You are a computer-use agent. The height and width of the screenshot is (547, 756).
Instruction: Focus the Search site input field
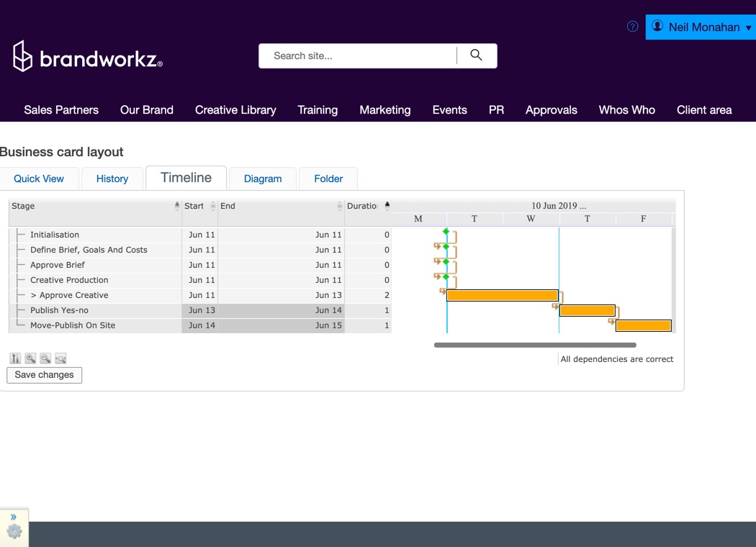[358, 56]
